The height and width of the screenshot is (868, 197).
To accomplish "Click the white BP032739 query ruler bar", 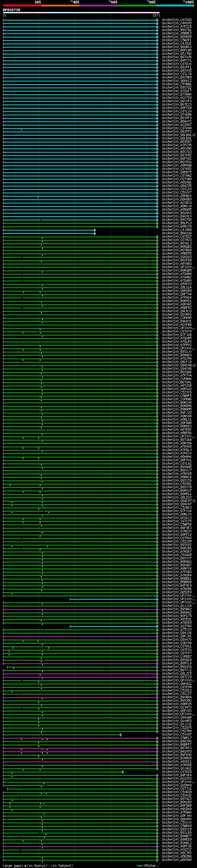I will pos(81,13).
